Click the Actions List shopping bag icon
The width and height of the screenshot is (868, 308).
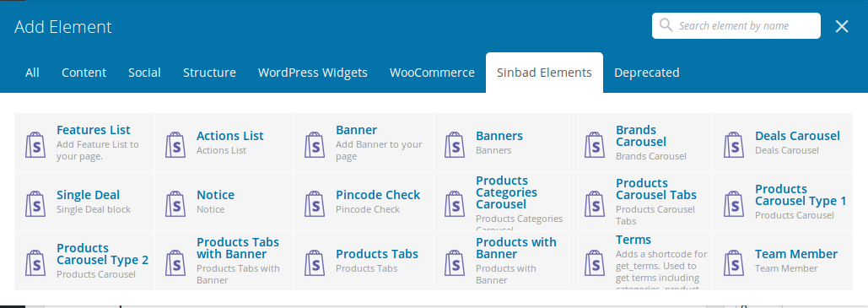coord(175,144)
